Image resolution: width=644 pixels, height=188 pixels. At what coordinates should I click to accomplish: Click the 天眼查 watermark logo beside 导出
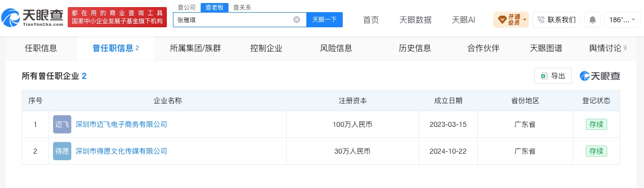pos(600,76)
